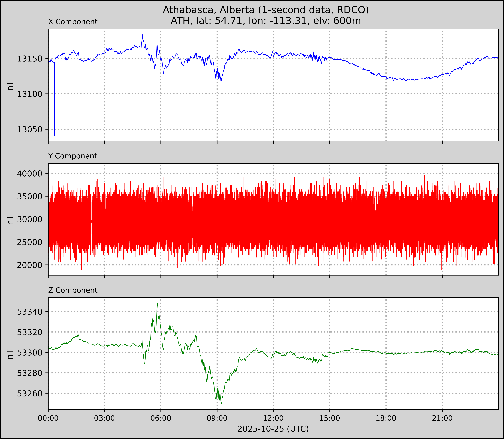Click the 2025-10-25 (UTC) axis label
504x439 pixels.
[x=273, y=429]
